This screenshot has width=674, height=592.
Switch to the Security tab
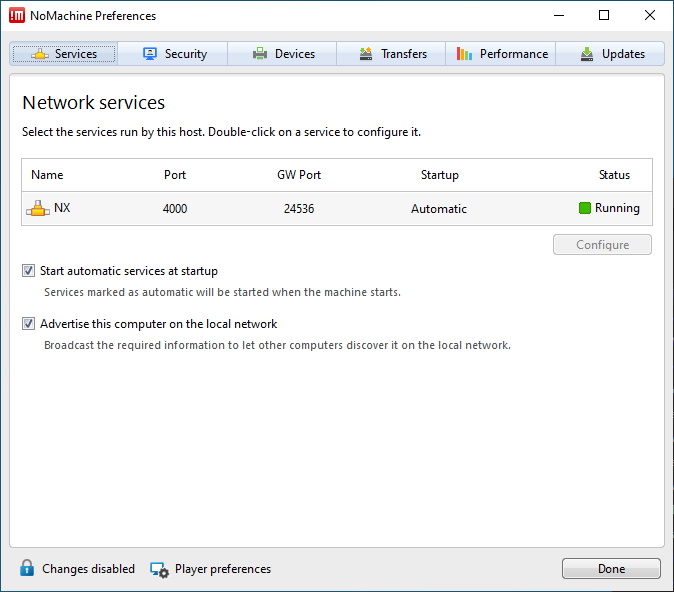173,54
